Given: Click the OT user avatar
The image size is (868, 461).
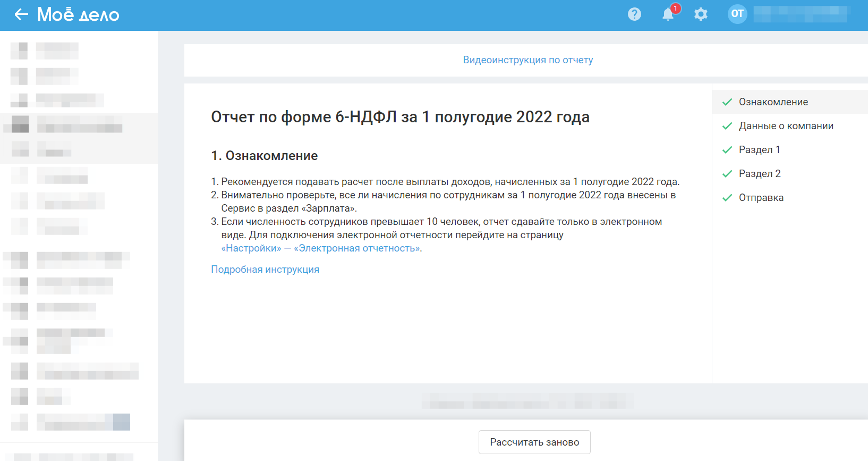Looking at the screenshot, I should click(737, 14).
